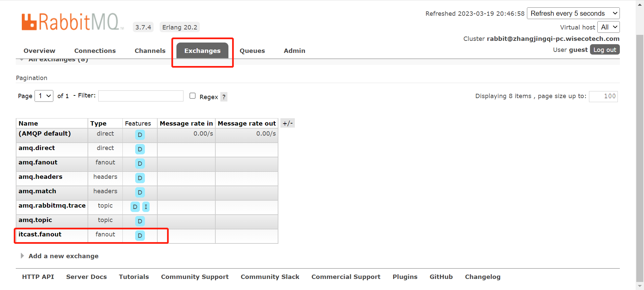Sort by the Type column header
The width and height of the screenshot is (644, 290).
98,123
